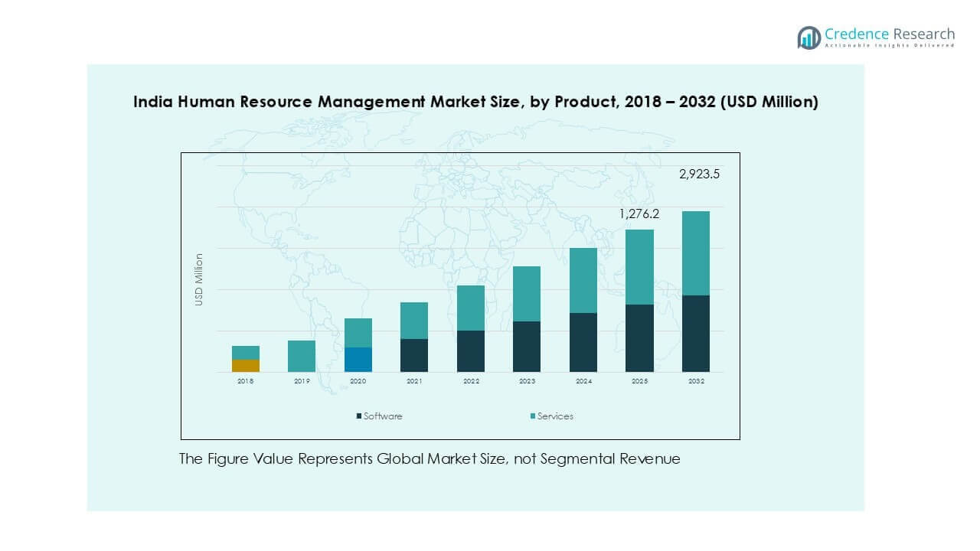Image resolution: width=980 pixels, height=551 pixels.
Task: Select the 2023 Services bar segment
Action: point(527,294)
